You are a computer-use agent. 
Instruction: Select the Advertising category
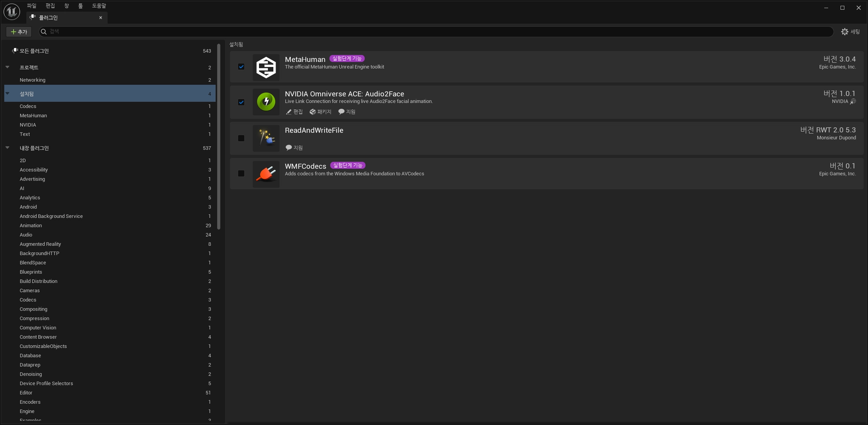click(110, 179)
